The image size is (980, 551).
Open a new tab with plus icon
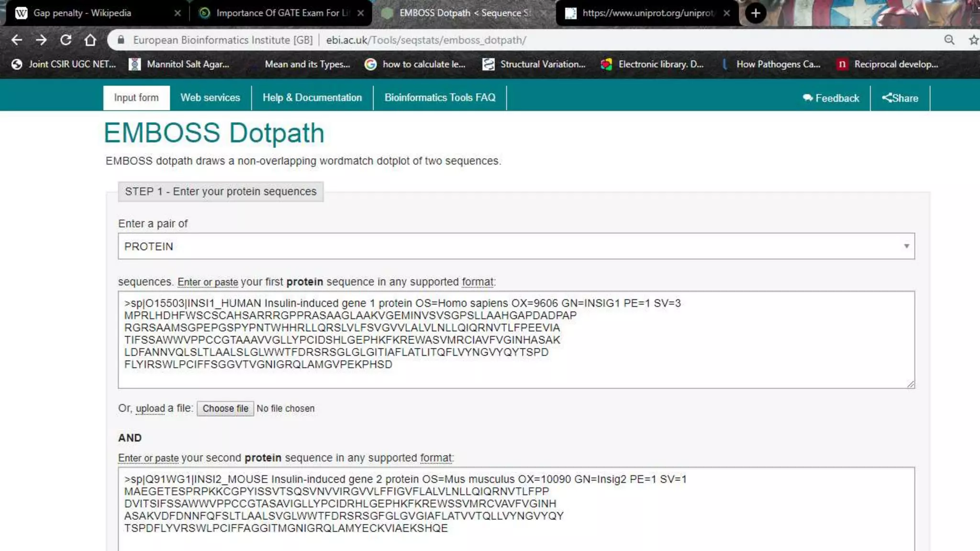(x=756, y=13)
